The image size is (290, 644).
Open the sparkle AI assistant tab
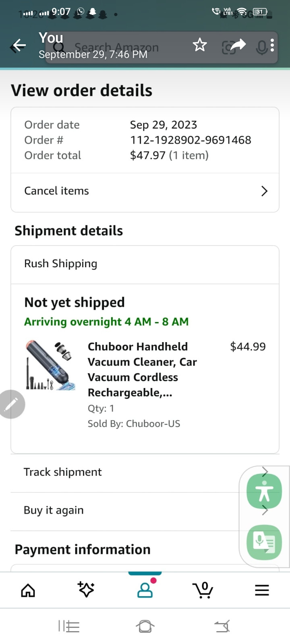pyautogui.click(x=86, y=590)
